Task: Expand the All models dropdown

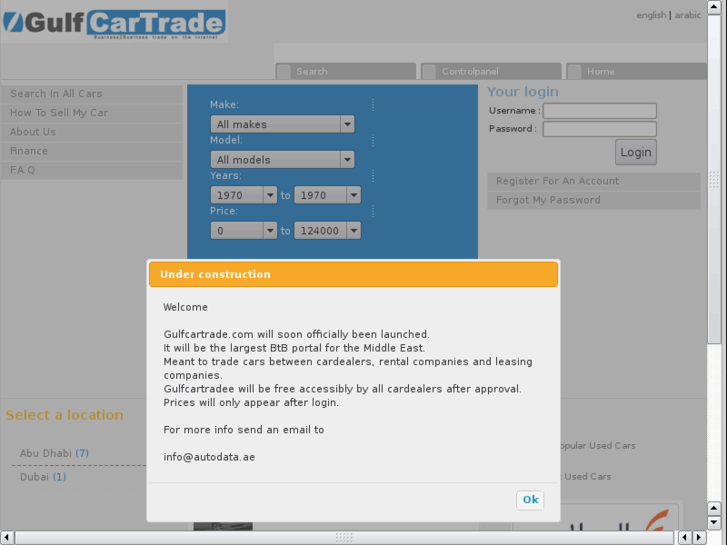Action: click(282, 160)
